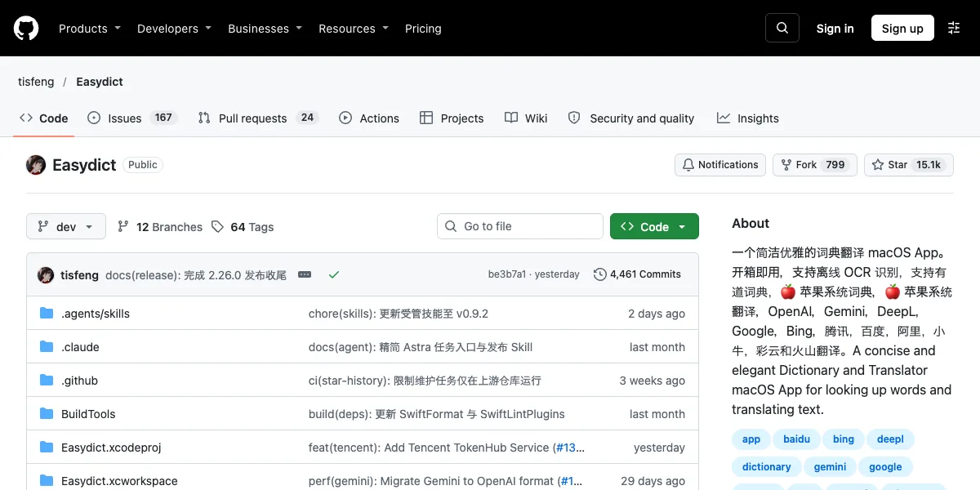Open the Insights tab
The width and height of the screenshot is (980, 490).
(x=748, y=118)
